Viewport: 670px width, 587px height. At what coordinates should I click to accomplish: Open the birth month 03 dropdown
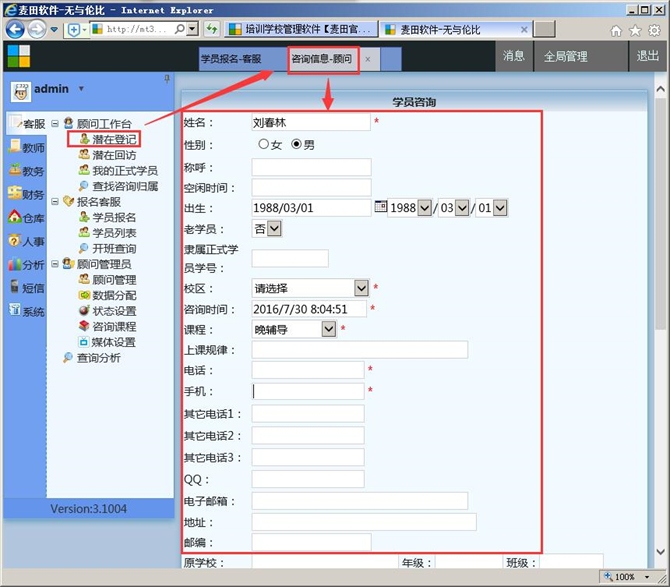(462, 208)
